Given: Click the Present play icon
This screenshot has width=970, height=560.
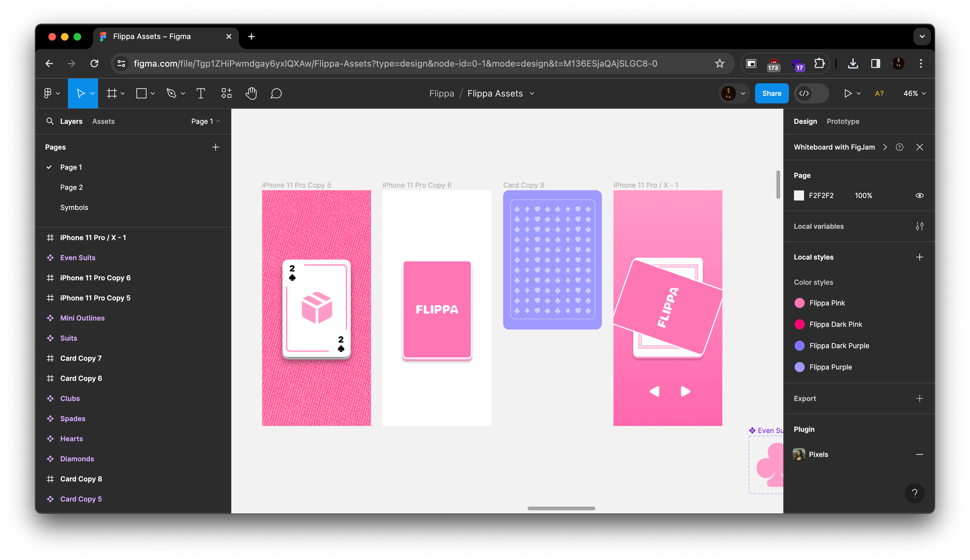Looking at the screenshot, I should (847, 93).
